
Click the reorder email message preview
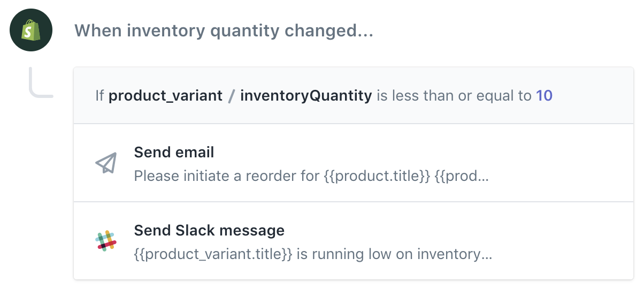pos(310,176)
